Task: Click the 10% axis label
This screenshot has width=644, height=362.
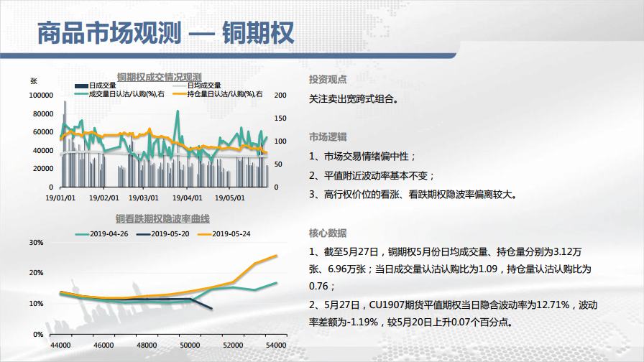Action: tap(36, 304)
